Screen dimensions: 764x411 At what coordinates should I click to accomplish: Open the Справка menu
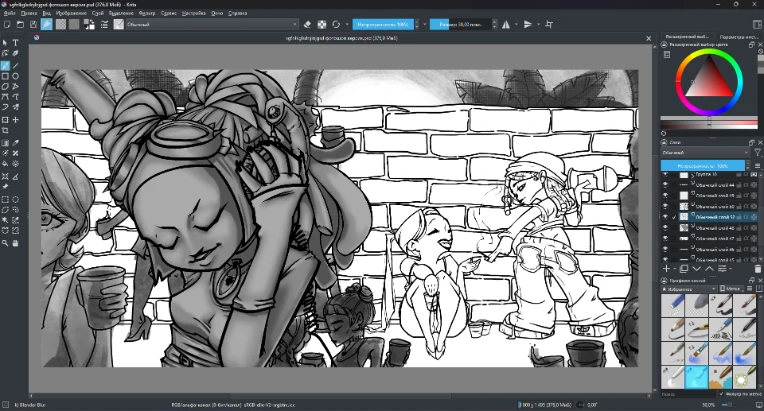(238, 13)
